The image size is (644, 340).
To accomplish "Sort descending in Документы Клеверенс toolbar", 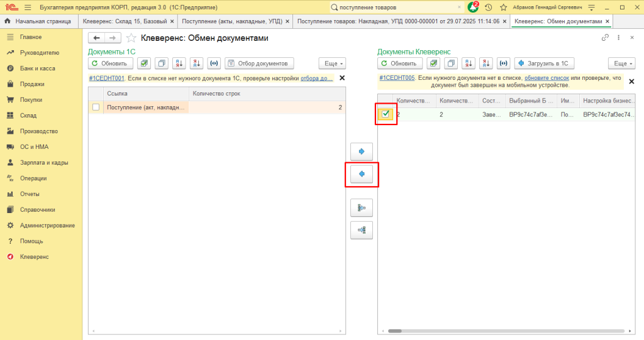I will 486,63.
